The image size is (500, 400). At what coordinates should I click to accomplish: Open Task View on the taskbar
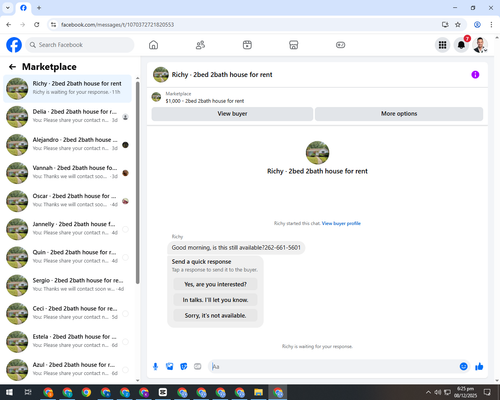[28, 392]
